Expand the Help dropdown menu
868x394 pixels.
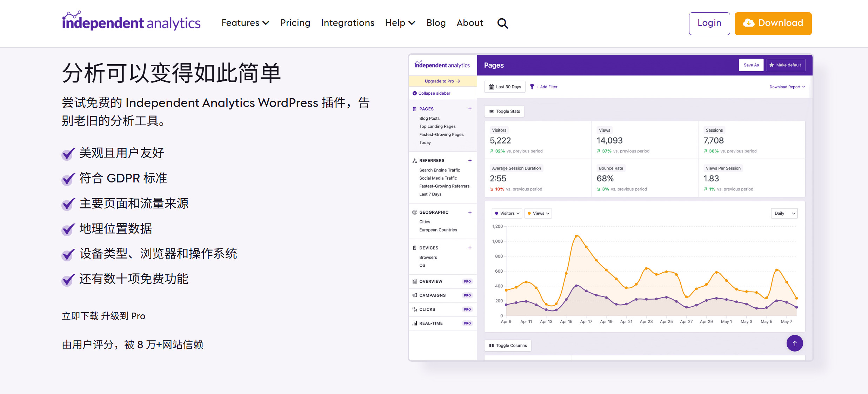tap(400, 23)
